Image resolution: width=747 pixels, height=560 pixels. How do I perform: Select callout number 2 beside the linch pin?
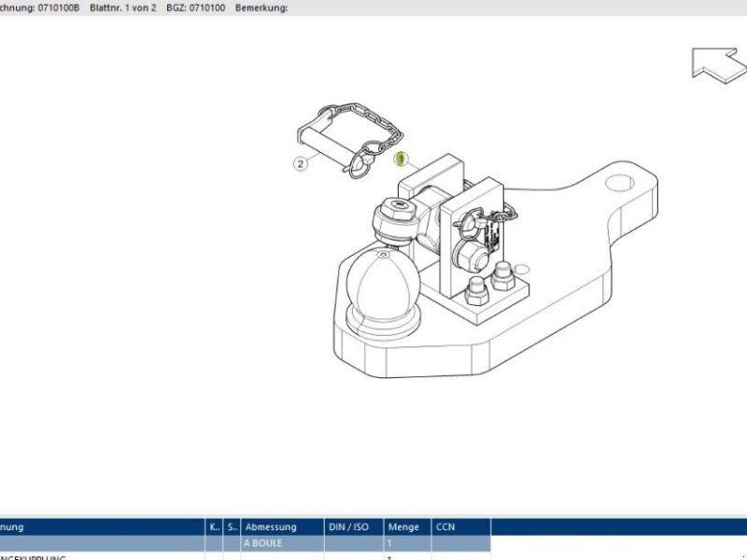pos(301,164)
